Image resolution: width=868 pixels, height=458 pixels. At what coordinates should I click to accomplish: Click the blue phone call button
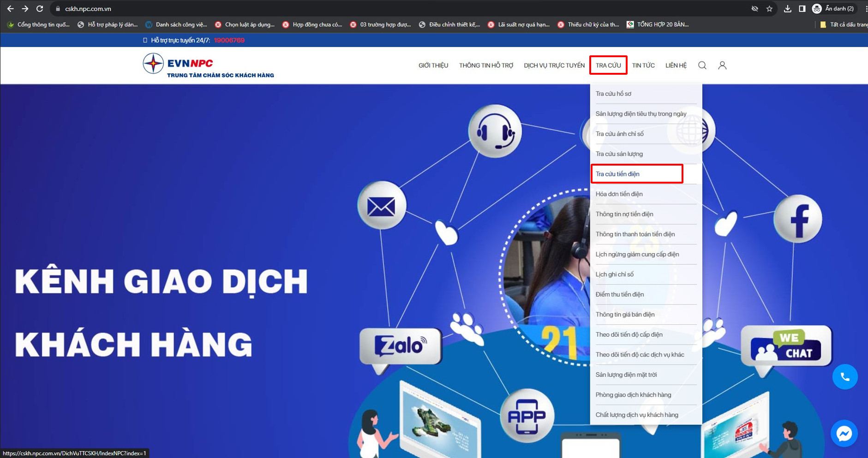[844, 377]
